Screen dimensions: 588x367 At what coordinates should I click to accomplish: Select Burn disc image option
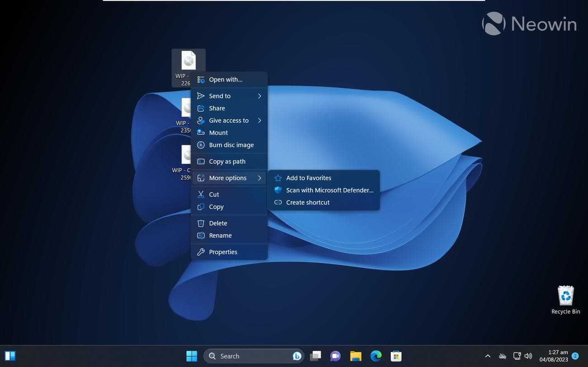tap(231, 145)
